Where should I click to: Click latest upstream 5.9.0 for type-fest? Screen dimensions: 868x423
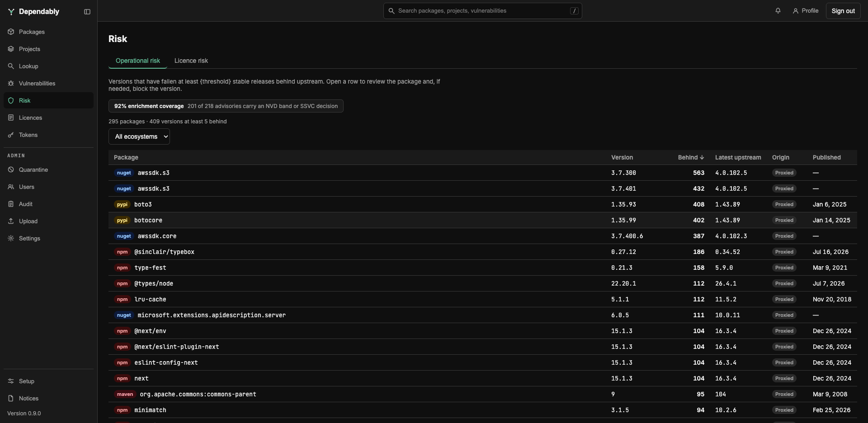[724, 268]
